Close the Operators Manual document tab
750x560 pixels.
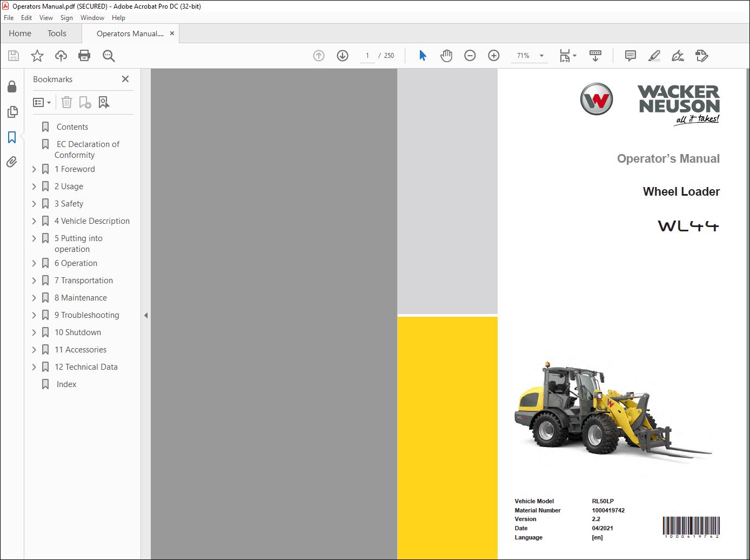pos(172,34)
